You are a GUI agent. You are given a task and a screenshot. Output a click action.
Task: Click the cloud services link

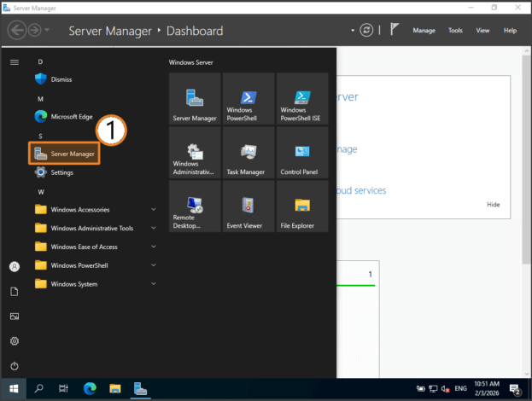click(x=361, y=190)
